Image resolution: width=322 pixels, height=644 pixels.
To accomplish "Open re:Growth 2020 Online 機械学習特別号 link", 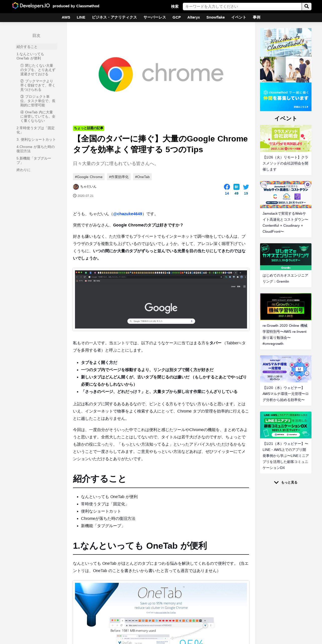I will tap(285, 335).
